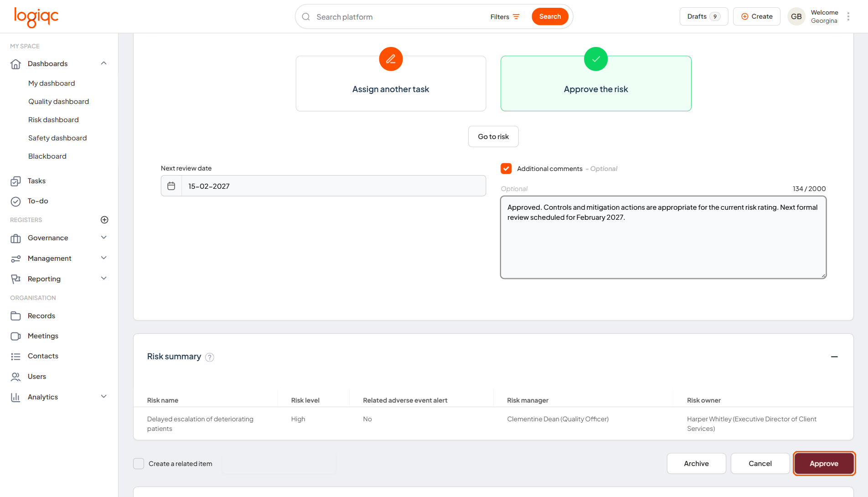Collapse the Dashboards menu chevron

point(104,63)
